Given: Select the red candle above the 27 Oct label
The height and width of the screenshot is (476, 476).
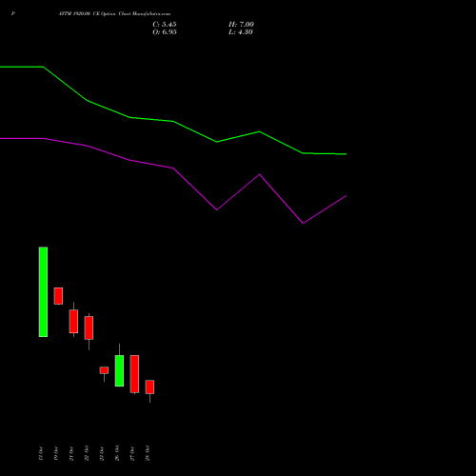Looking at the screenshot, I should (134, 374).
